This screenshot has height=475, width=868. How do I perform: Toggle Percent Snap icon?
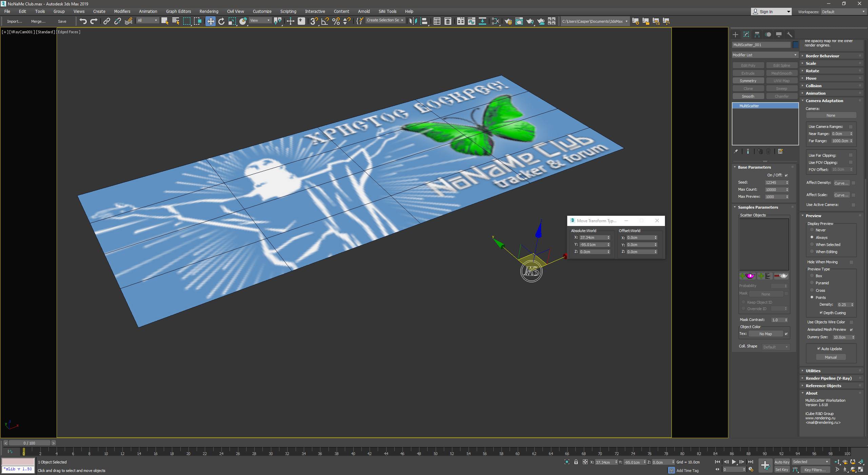[336, 21]
